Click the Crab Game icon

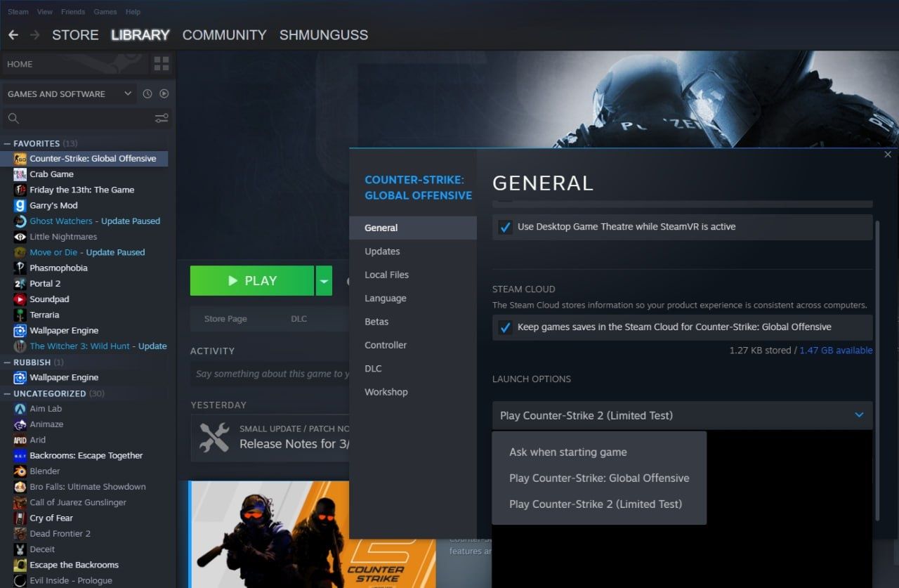point(20,174)
